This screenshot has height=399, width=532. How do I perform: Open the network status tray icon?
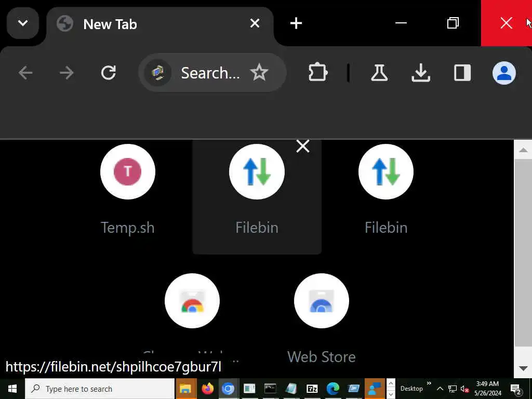453,389
